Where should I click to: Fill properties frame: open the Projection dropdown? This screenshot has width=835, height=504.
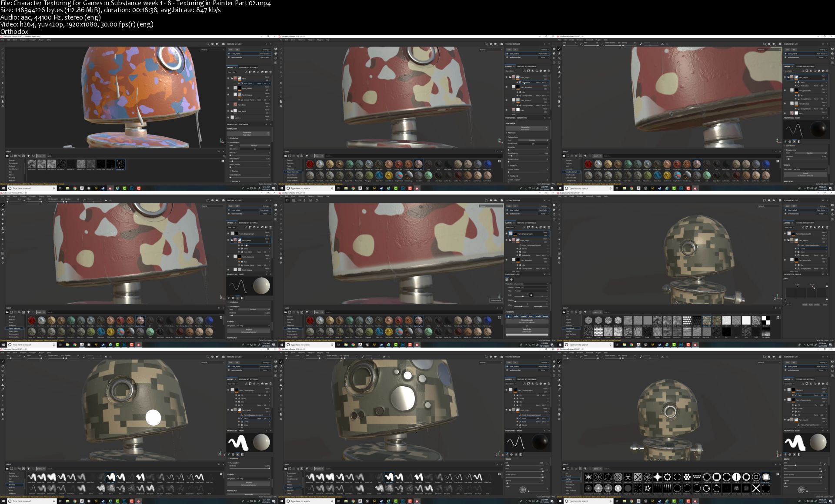point(531,284)
